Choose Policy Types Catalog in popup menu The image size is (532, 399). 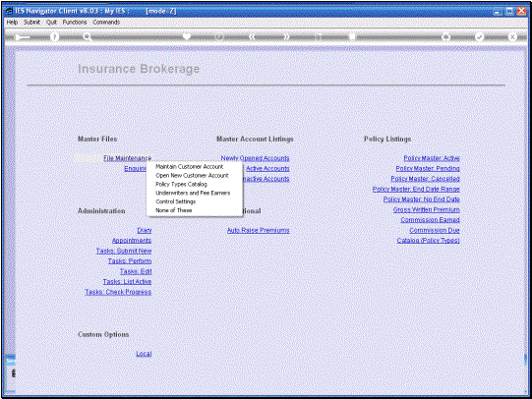click(181, 184)
